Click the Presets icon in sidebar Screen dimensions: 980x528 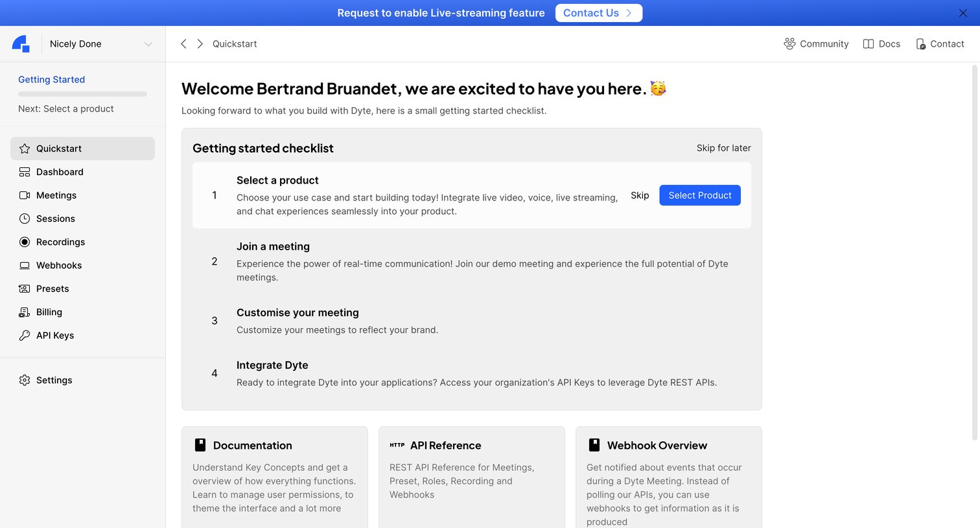pos(25,289)
